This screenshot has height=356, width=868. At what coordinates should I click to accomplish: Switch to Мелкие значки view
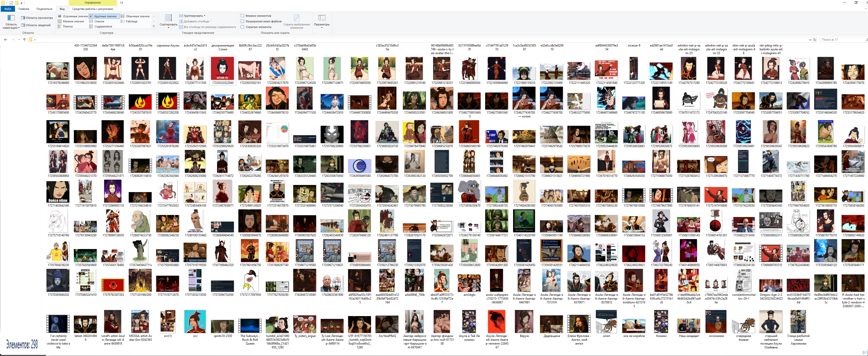71,21
